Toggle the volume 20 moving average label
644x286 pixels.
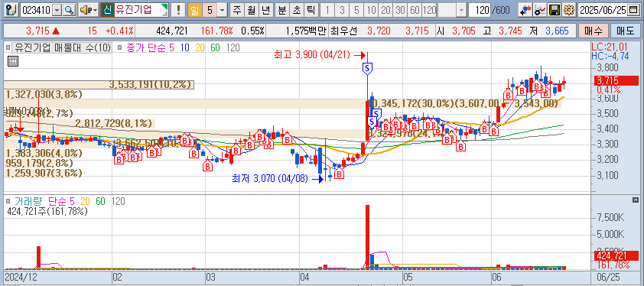coord(86,201)
